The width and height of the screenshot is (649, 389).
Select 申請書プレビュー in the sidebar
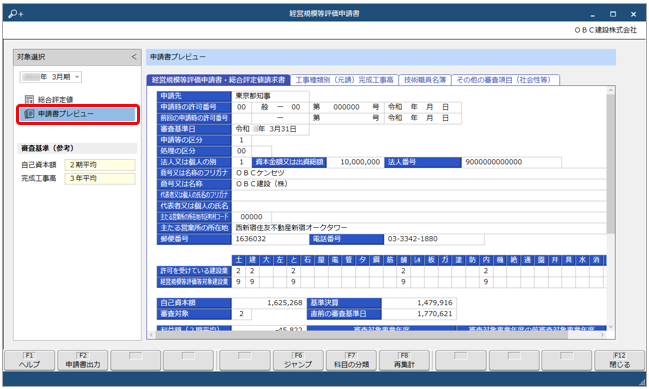[78, 114]
